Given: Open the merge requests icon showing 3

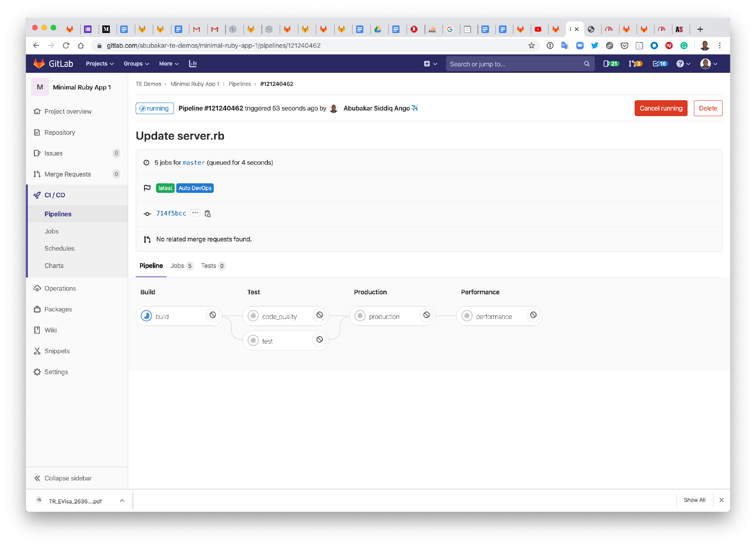Looking at the screenshot, I should tap(634, 64).
